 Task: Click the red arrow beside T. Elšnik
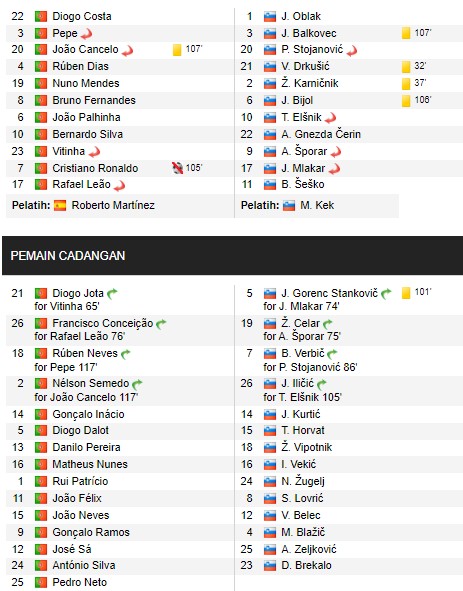point(330,119)
